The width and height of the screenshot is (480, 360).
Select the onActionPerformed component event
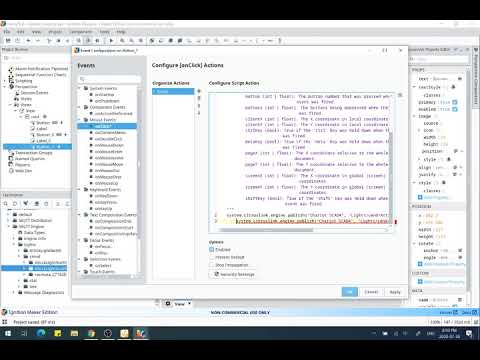tap(113, 113)
